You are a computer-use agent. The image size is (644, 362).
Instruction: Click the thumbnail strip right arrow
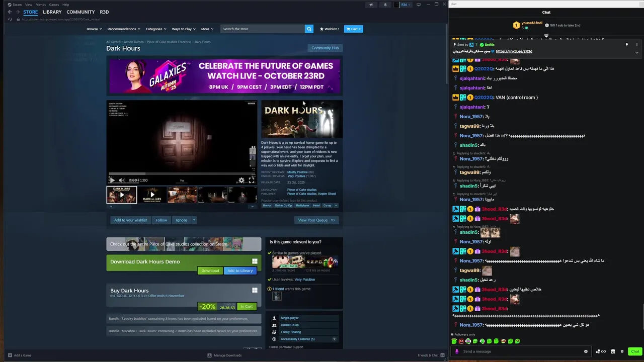[253, 206]
